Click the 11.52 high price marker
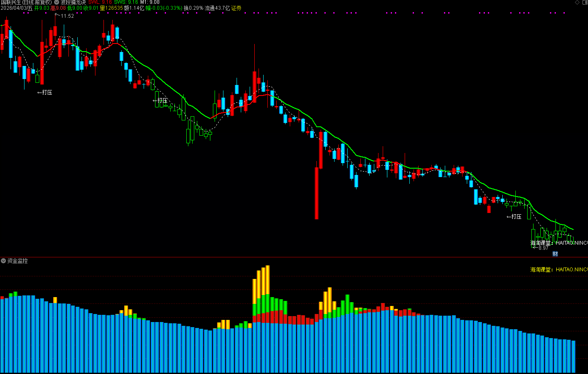Image resolution: width=588 pixels, height=374 pixels. tap(67, 16)
